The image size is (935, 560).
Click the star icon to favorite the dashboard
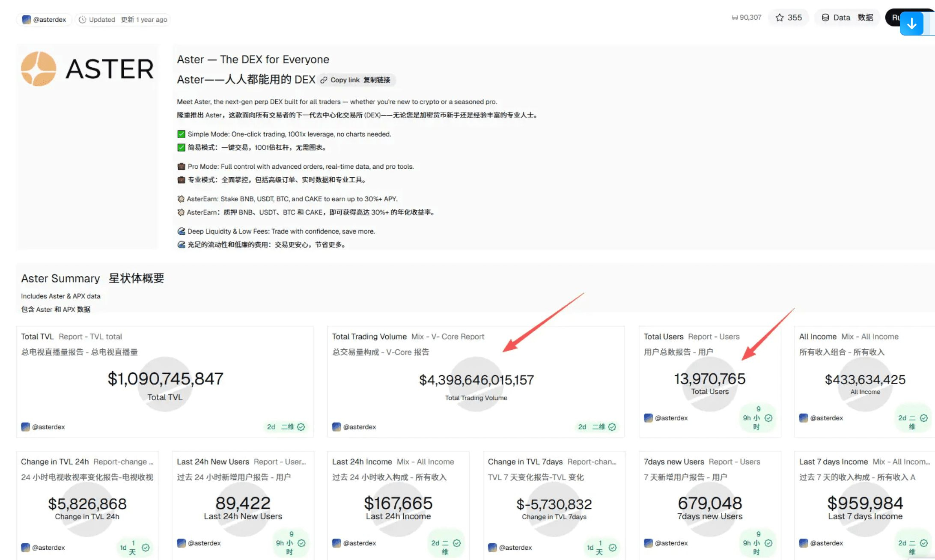(780, 18)
